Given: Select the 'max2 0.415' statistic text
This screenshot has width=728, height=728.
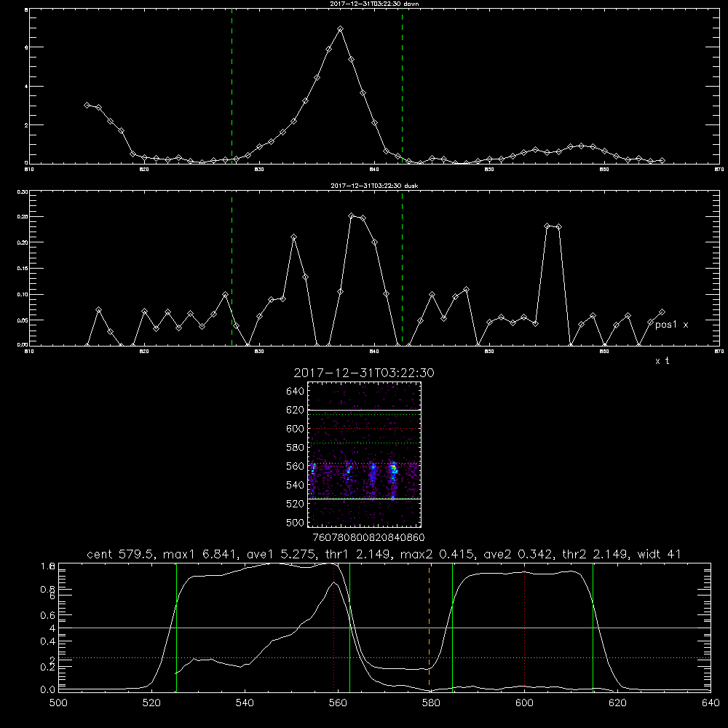Looking at the screenshot, I should tap(438, 554).
